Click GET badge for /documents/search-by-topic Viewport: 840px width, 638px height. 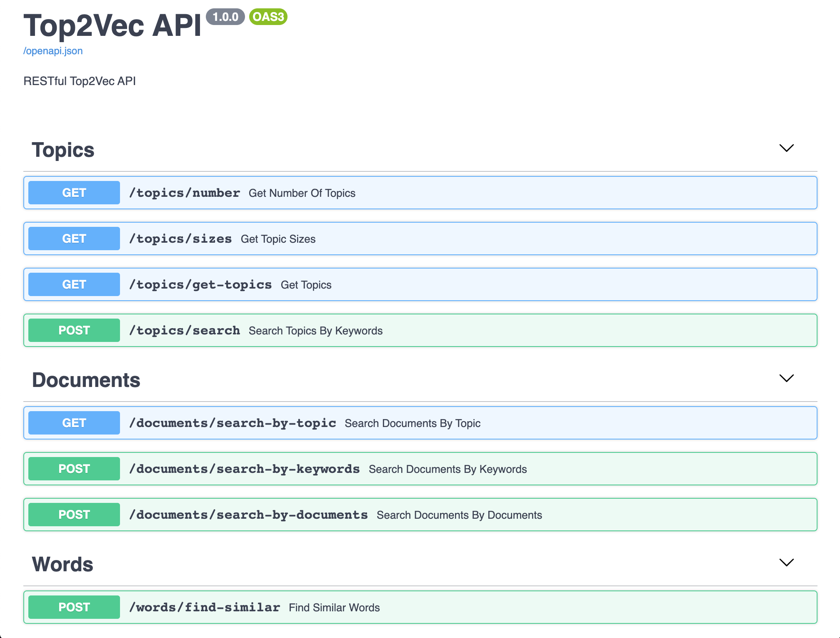click(x=74, y=423)
